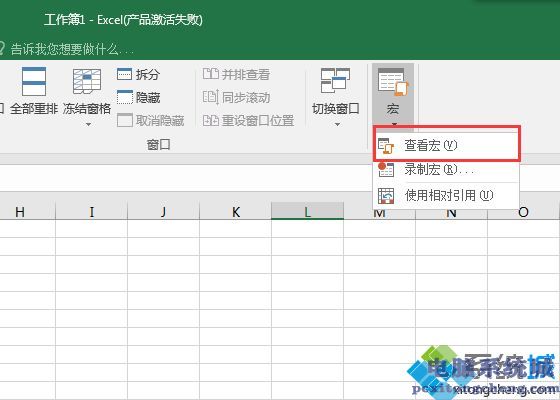Select View Macros (查看宏) menu entry
The width and height of the screenshot is (560, 400).
coord(446,145)
